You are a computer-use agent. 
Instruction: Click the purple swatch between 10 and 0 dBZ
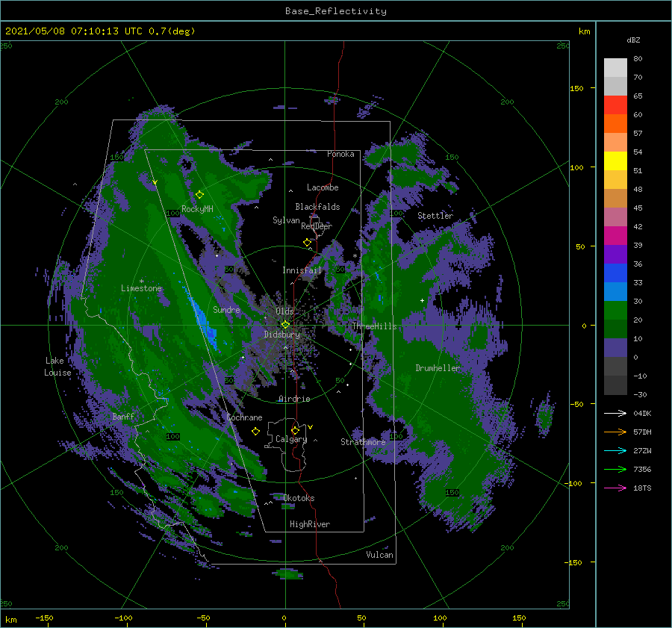615,348
